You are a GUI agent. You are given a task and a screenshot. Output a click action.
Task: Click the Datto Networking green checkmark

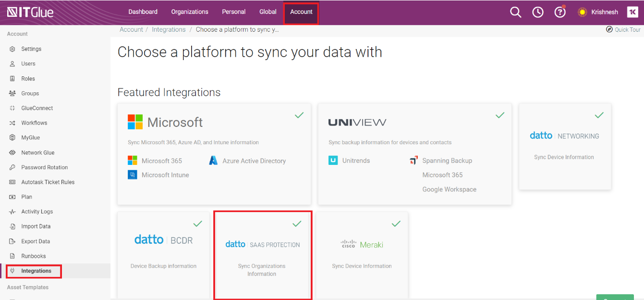(x=599, y=115)
